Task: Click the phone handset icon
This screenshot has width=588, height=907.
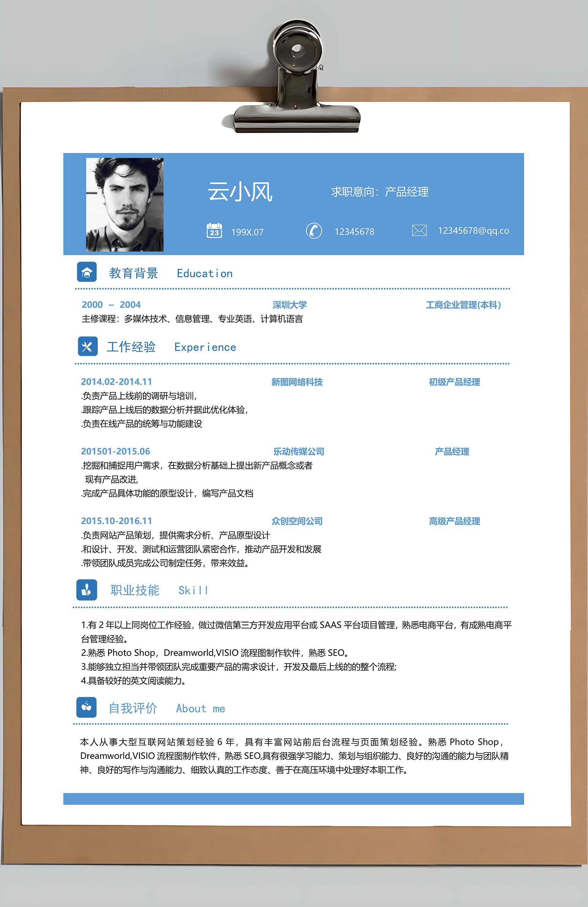Action: (314, 231)
